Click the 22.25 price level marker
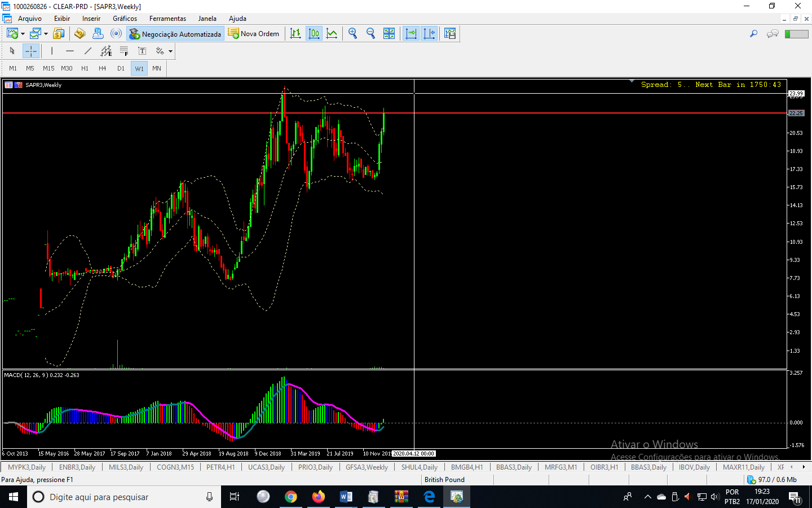This screenshot has width=812, height=508. 796,113
